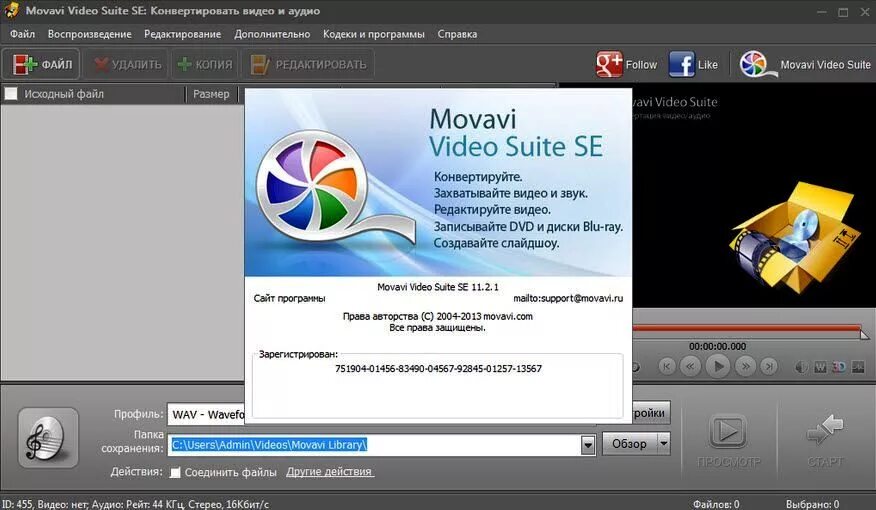Toggle the select-all checkbox by Исходный файл
876x510 pixels.
11,94
